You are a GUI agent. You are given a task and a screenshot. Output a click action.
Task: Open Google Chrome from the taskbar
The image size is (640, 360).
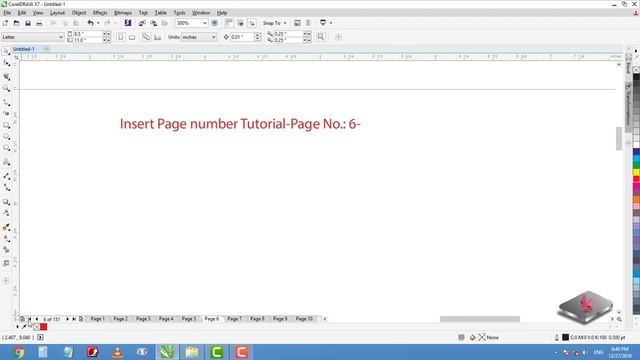pyautogui.click(x=18, y=352)
